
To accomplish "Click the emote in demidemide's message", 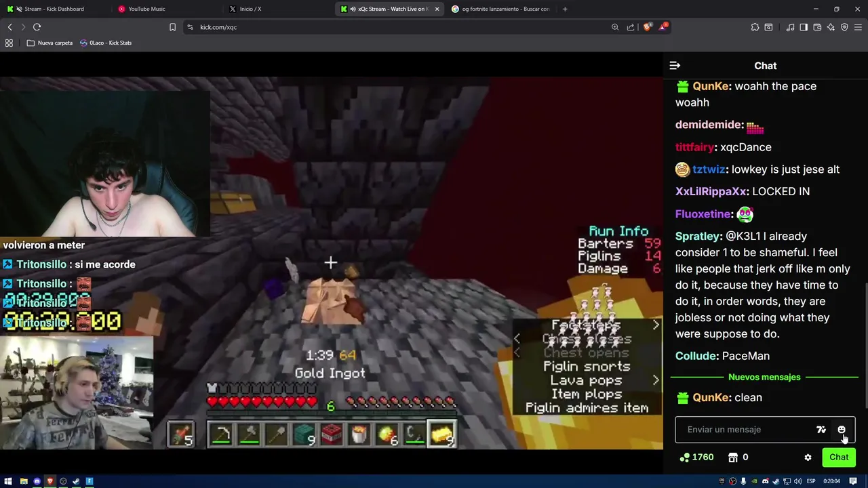I will pos(755,126).
